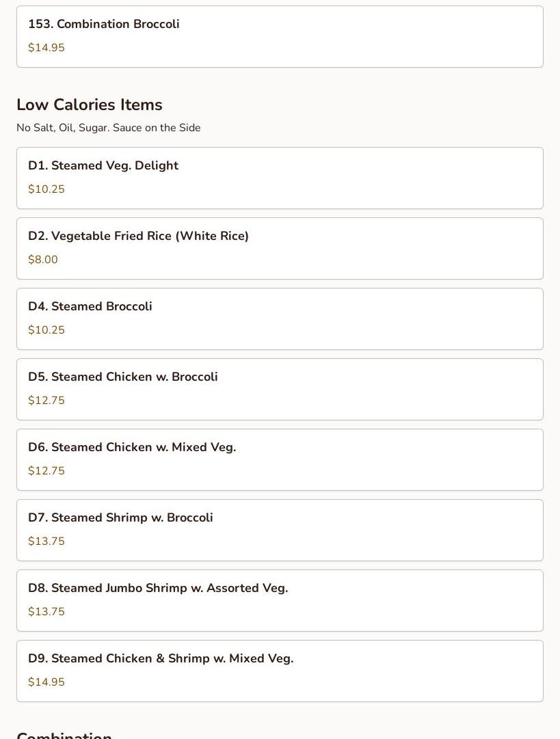The height and width of the screenshot is (739, 560).
Task: Click the $10.25 price under Steamed Broccoli
Action: point(46,330)
